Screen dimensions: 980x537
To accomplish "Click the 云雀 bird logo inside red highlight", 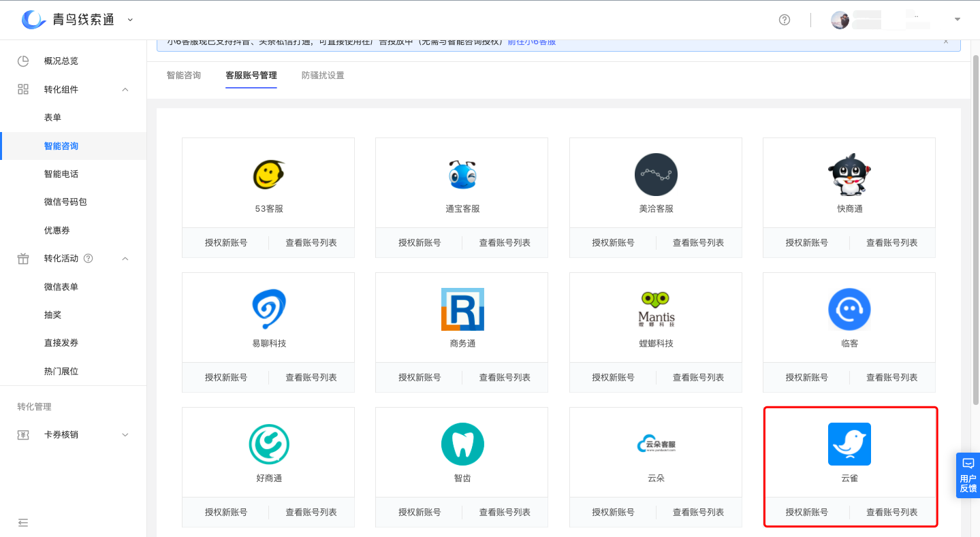I will coord(849,444).
